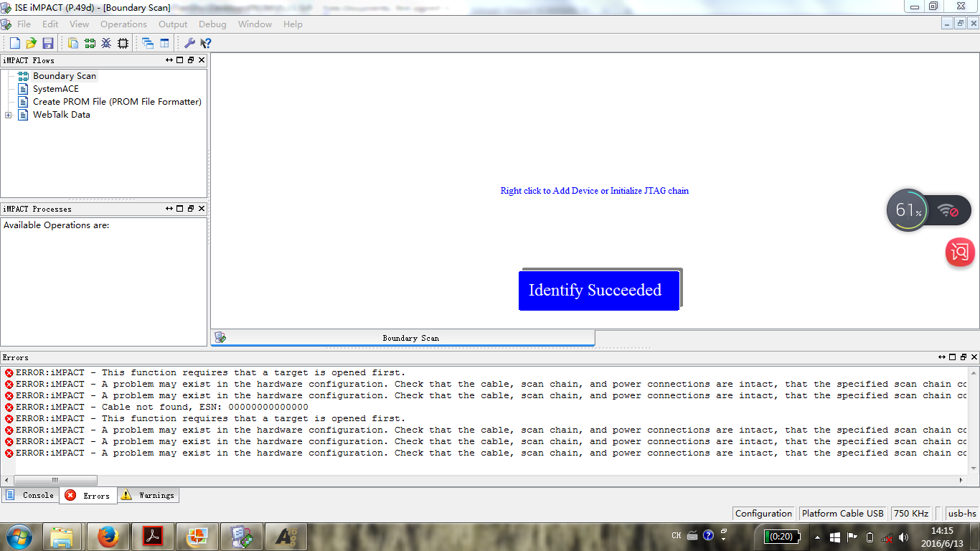Open the Debug menu

click(x=212, y=24)
